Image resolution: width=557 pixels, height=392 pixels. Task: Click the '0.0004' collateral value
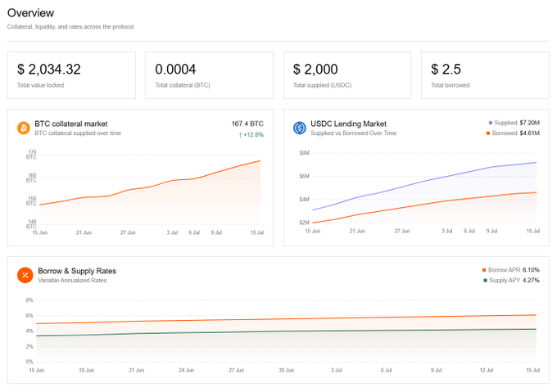pyautogui.click(x=175, y=70)
